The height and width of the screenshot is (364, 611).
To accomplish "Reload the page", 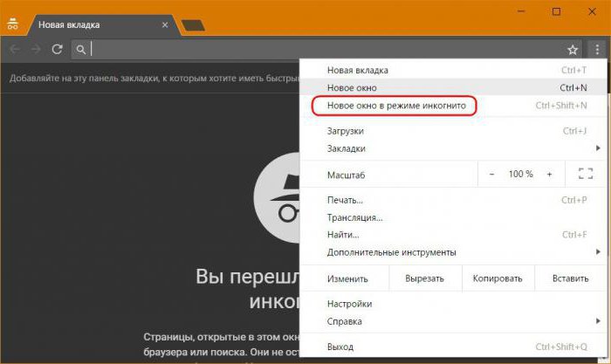I will click(x=58, y=50).
